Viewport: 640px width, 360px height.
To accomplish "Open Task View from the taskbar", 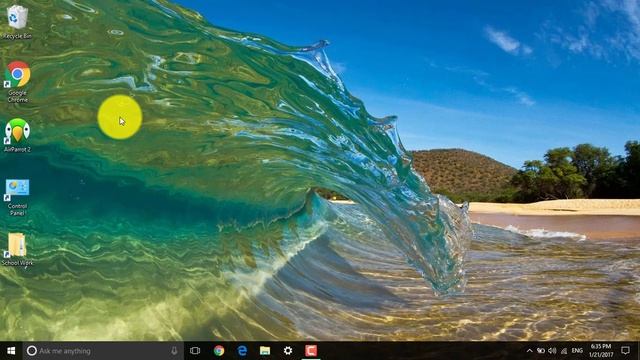I will (x=195, y=351).
